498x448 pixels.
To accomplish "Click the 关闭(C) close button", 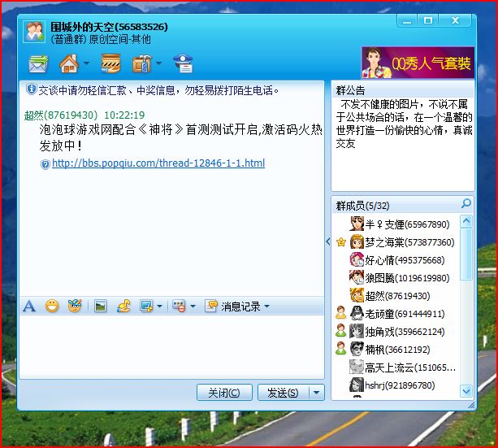I will 224,393.
